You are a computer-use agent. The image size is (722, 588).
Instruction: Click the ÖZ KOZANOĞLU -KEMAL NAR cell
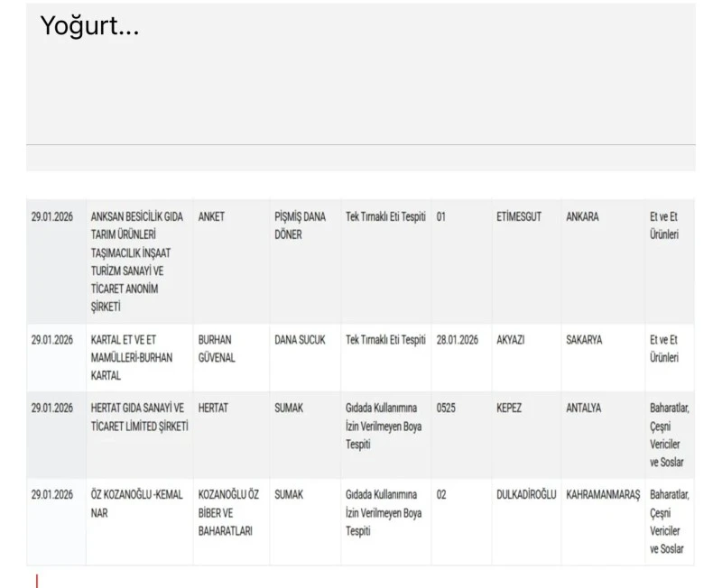[x=135, y=503]
